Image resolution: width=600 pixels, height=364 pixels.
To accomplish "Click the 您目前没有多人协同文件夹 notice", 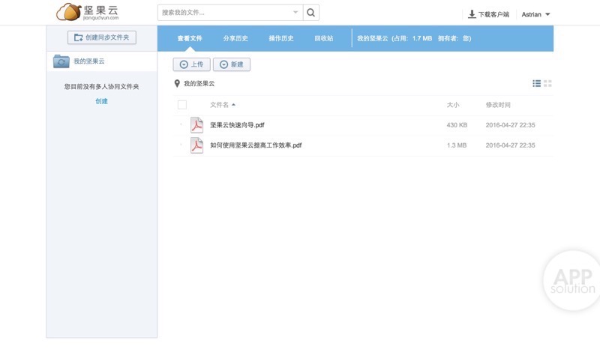I will click(x=101, y=87).
